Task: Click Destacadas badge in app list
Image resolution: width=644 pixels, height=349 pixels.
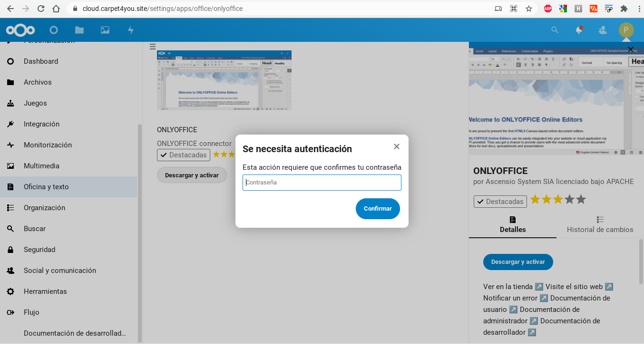Action: coord(184,155)
